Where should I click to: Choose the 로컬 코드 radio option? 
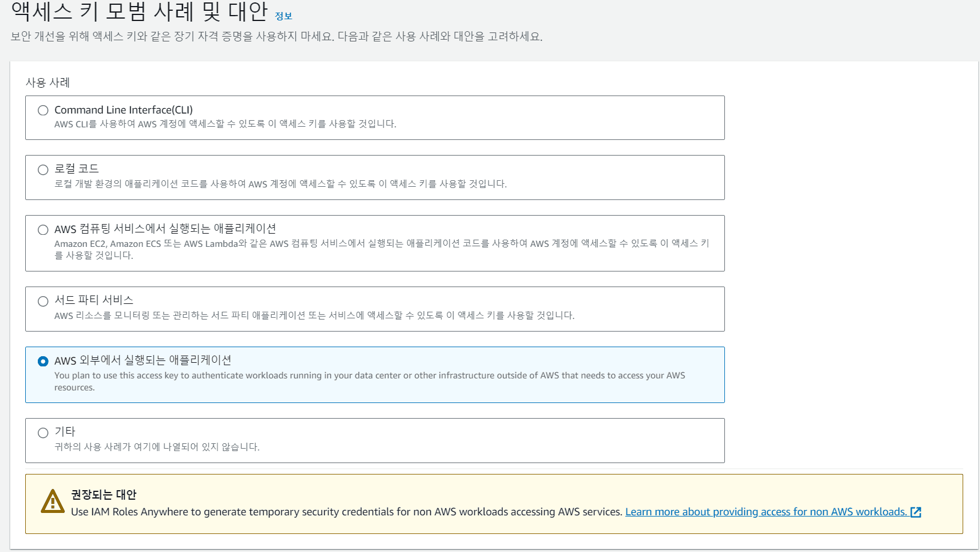tap(43, 170)
